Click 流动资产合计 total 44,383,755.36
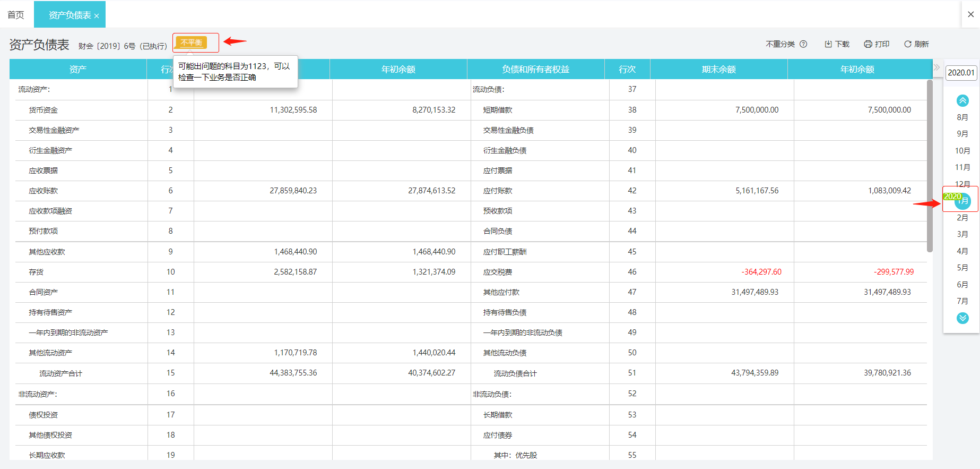The width and height of the screenshot is (980, 469). pyautogui.click(x=293, y=373)
